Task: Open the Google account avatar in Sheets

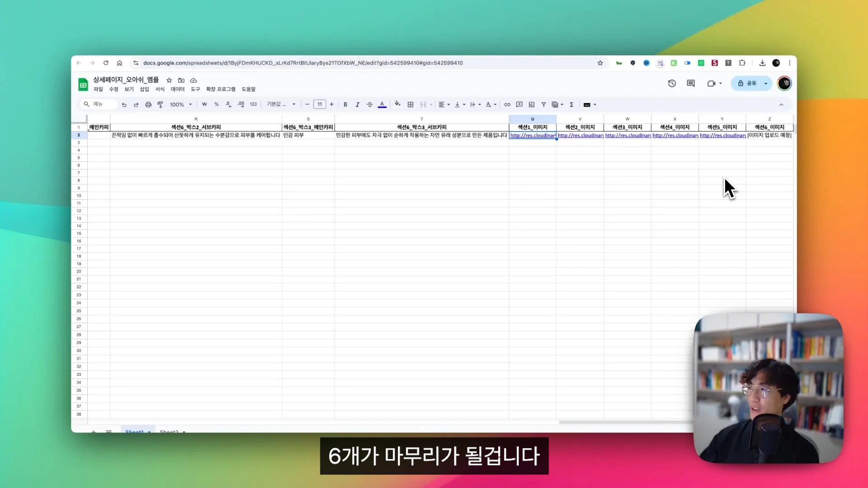Action: (784, 83)
